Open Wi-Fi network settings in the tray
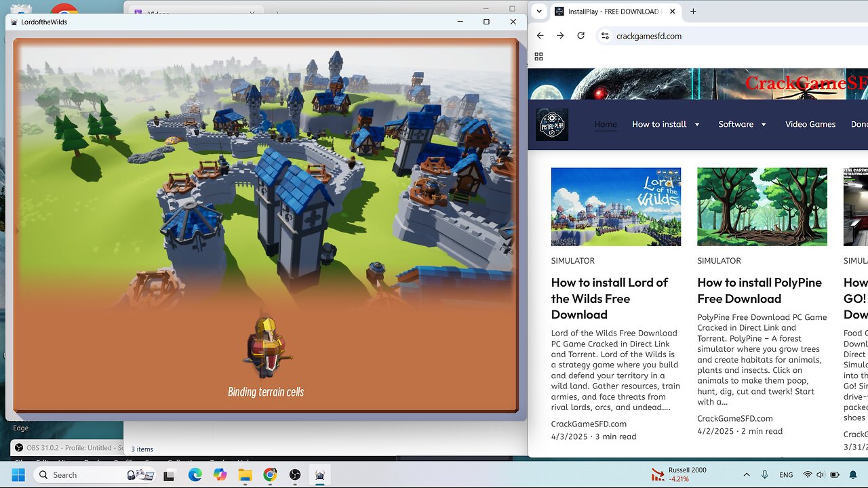Viewport: 868px width, 488px height. click(x=807, y=475)
